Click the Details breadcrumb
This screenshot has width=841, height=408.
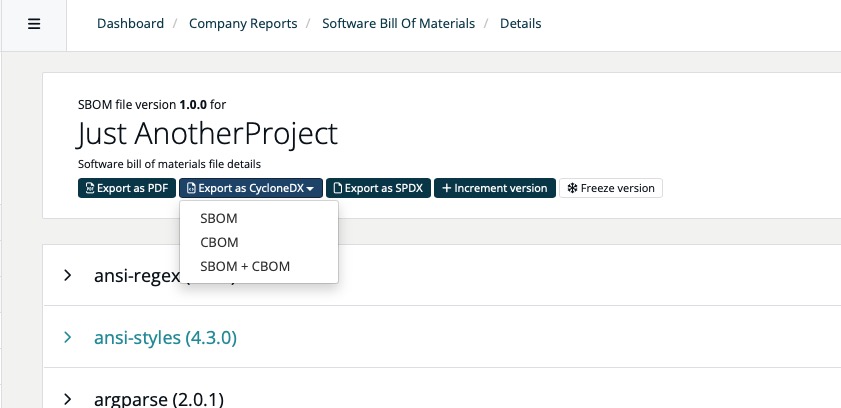pos(520,24)
